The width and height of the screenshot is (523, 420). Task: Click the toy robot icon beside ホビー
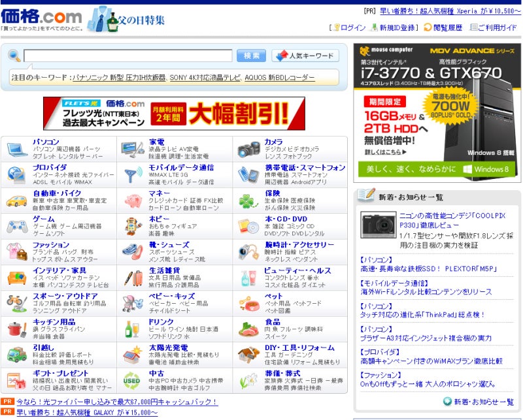(133, 227)
